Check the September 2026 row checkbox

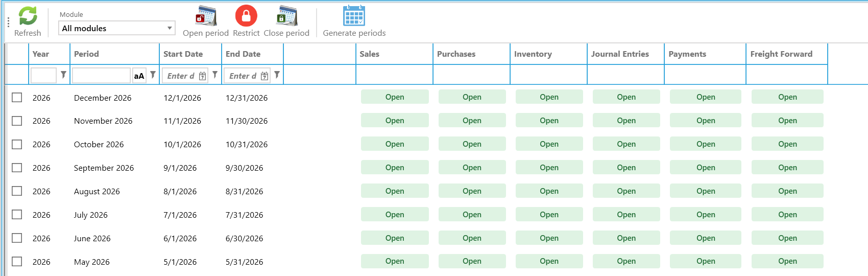(x=17, y=168)
